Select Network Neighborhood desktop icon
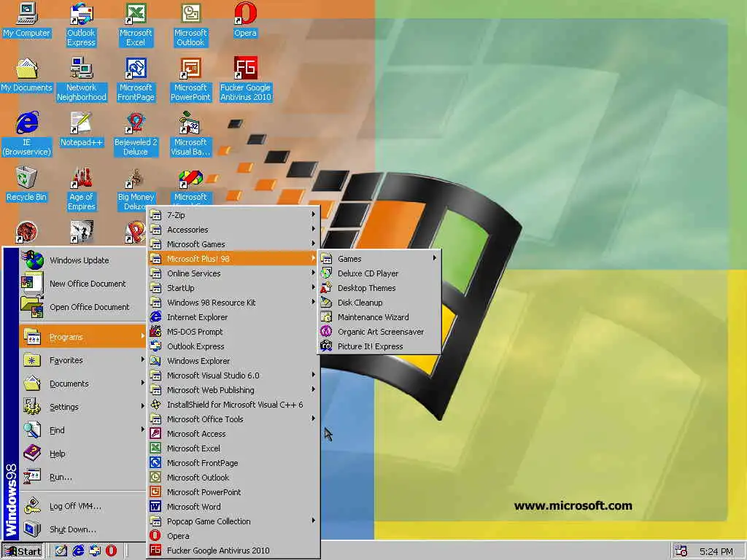The height and width of the screenshot is (560, 747). (x=82, y=79)
